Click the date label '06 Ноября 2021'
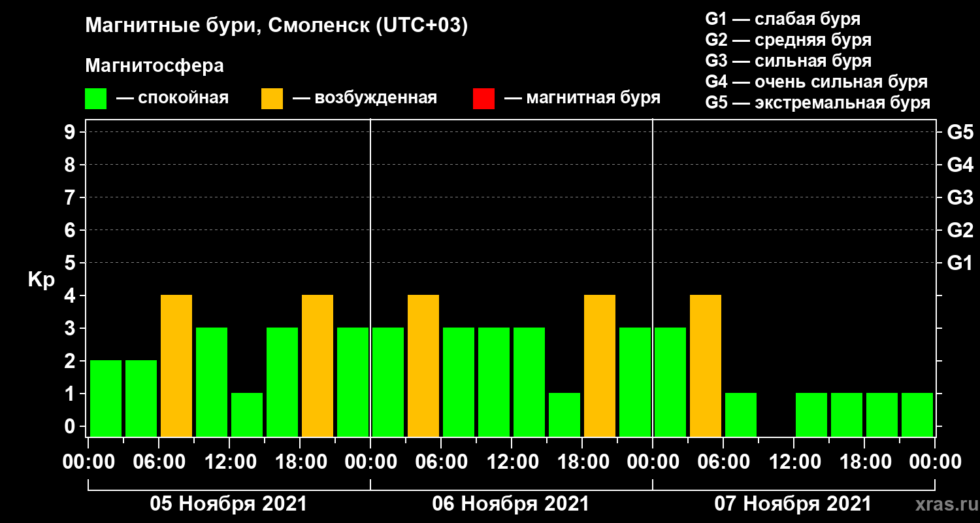The image size is (980, 523). click(510, 504)
